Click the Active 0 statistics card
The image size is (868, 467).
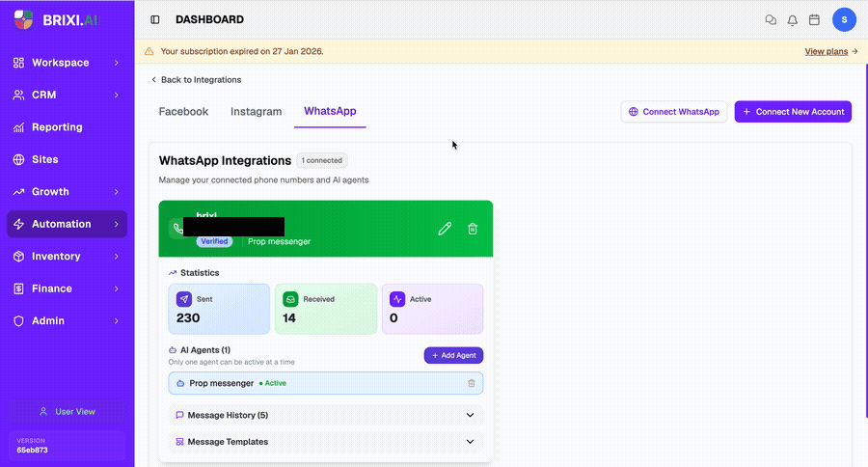(x=432, y=309)
